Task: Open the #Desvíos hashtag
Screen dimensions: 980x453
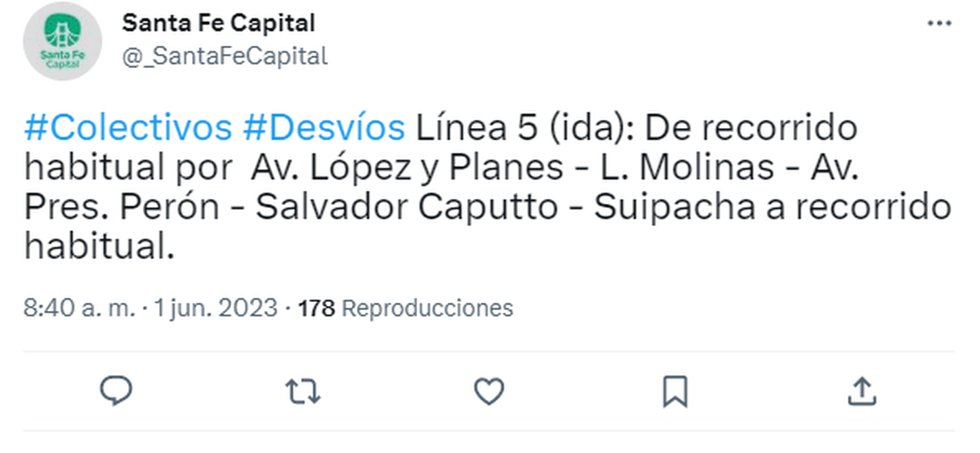Action: pos(323,128)
